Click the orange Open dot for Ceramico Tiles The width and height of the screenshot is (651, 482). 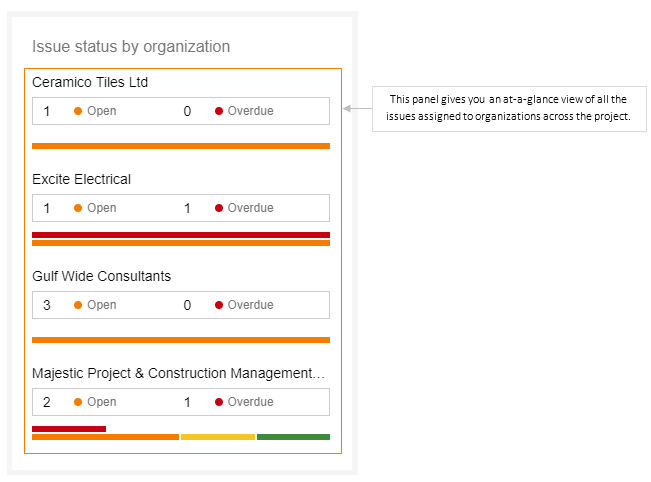pyautogui.click(x=78, y=111)
